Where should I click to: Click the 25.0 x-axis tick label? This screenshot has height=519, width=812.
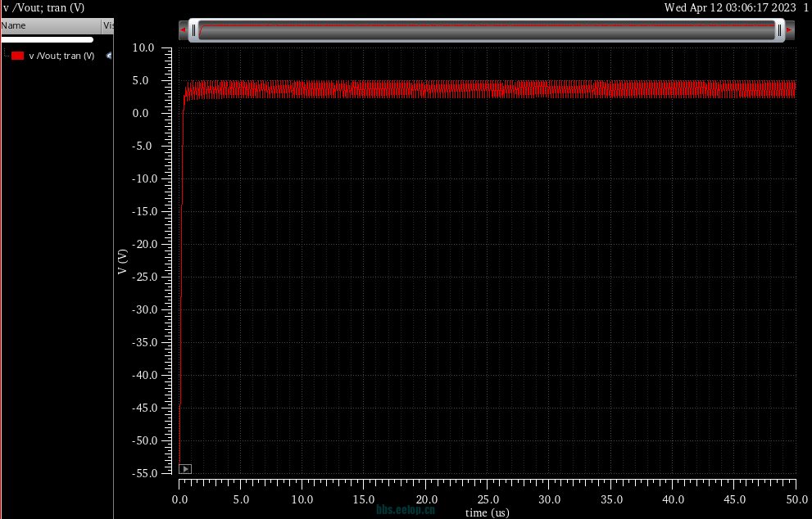click(x=488, y=500)
